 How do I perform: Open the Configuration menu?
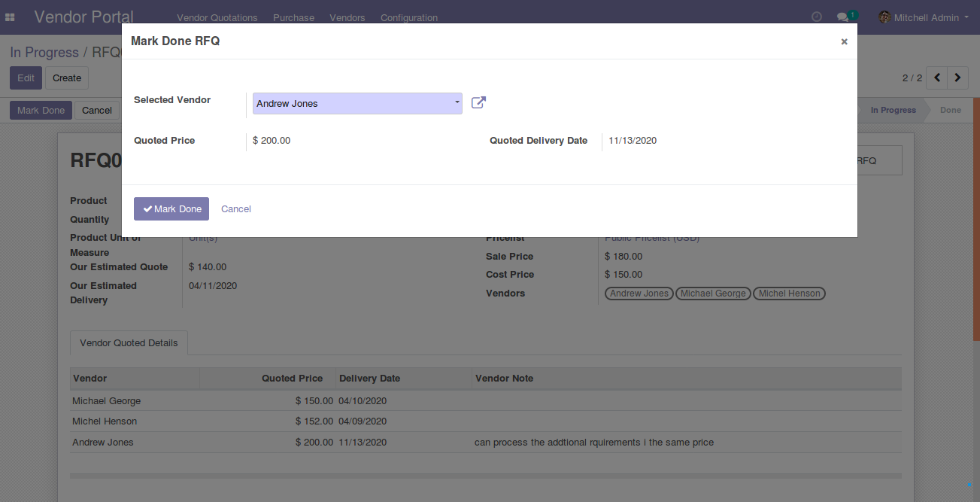(408, 17)
